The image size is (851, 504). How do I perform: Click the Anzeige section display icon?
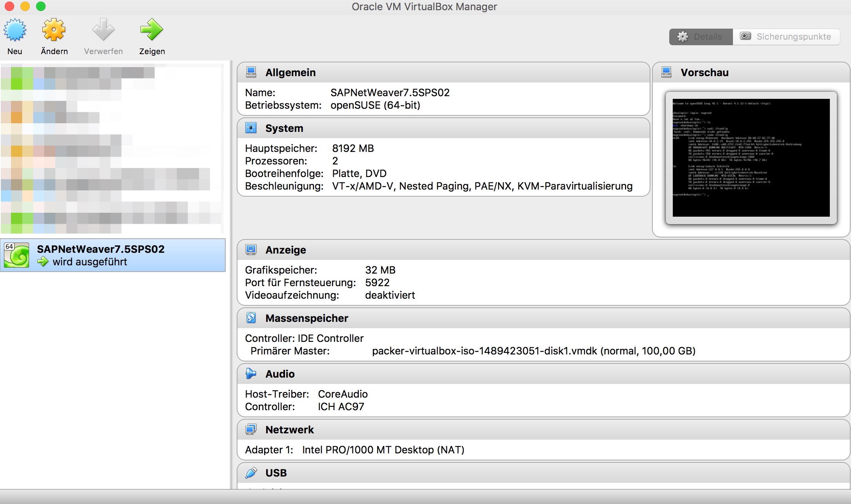pos(251,250)
